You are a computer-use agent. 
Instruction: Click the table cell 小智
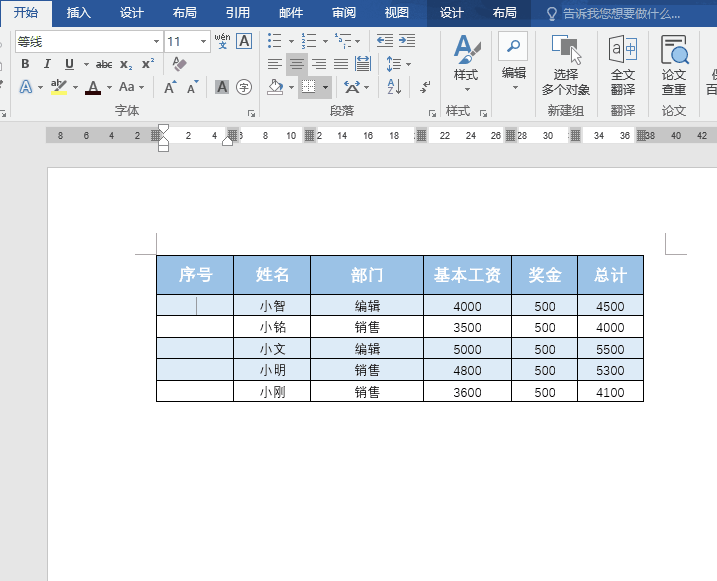pyautogui.click(x=272, y=305)
